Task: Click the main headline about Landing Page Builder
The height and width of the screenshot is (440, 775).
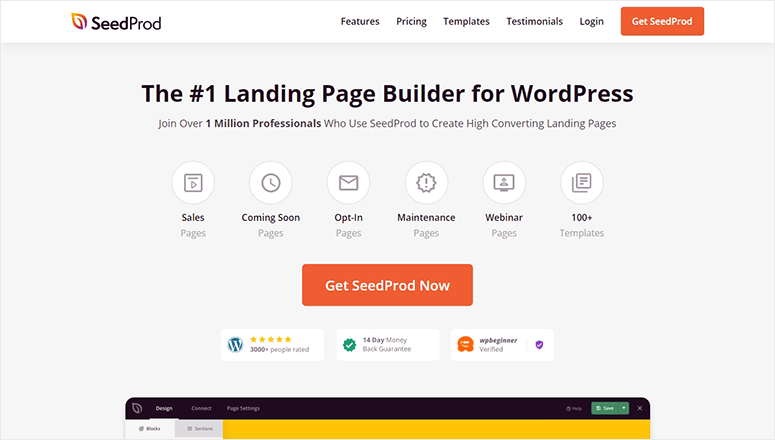Action: click(388, 93)
